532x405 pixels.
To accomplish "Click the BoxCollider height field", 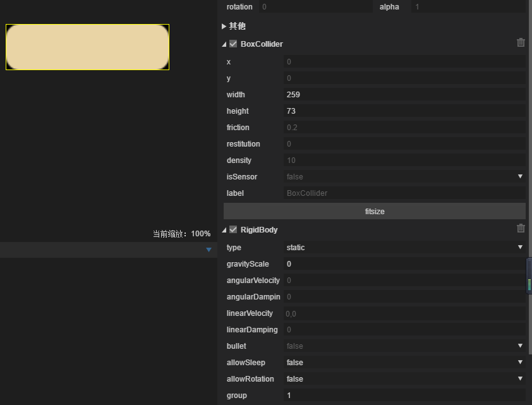I will [404, 111].
